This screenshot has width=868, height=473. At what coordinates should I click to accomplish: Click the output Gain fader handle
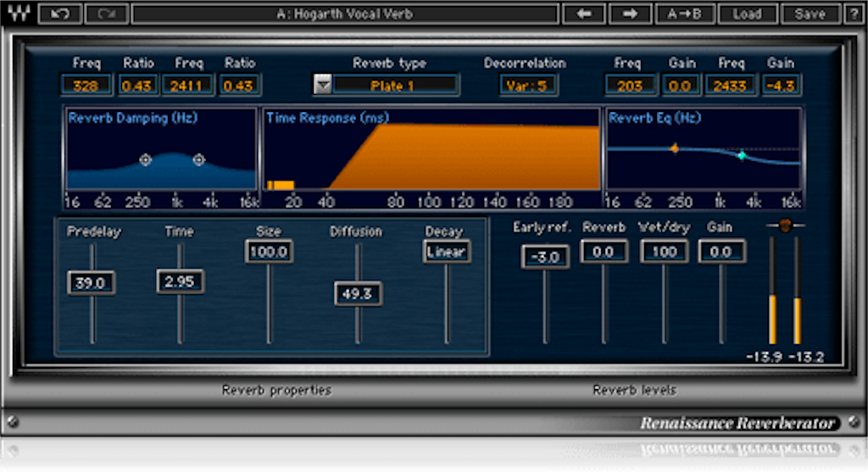click(x=721, y=252)
